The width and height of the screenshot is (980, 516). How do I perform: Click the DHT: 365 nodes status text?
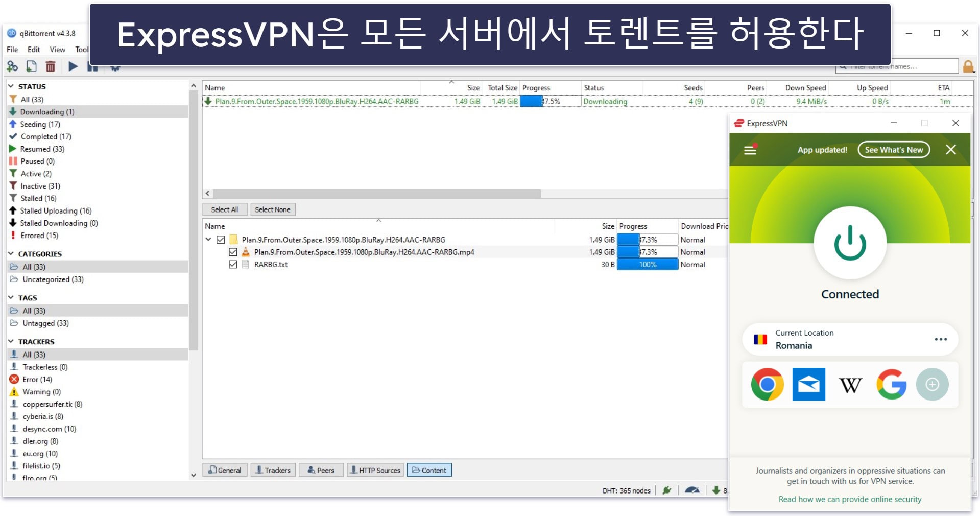626,490
